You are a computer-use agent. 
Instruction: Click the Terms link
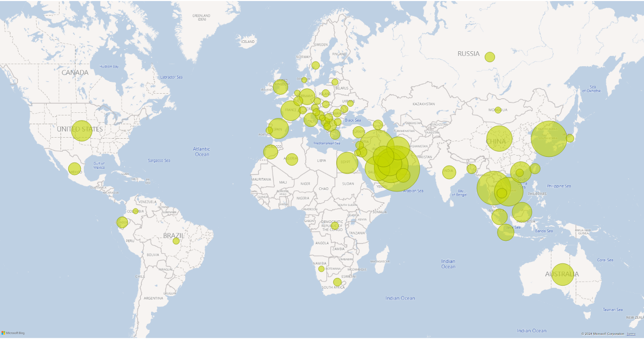tap(631, 334)
